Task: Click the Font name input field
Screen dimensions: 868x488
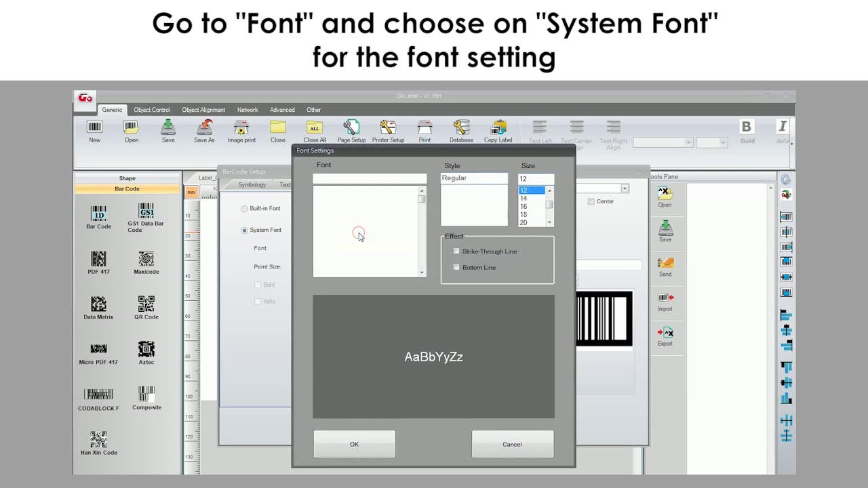Action: click(x=370, y=179)
